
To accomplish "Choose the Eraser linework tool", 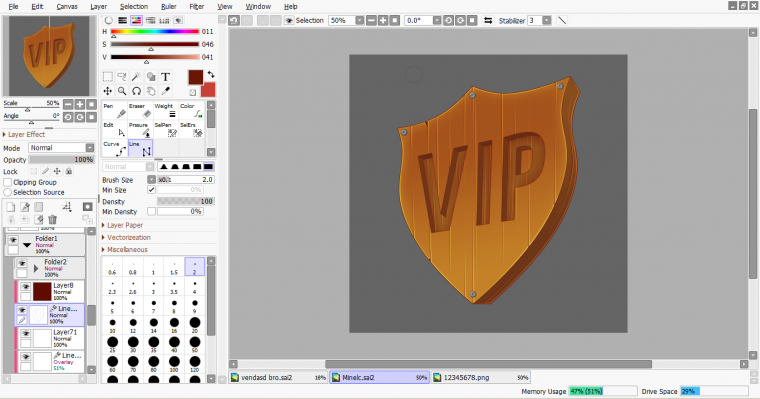I will click(x=141, y=111).
